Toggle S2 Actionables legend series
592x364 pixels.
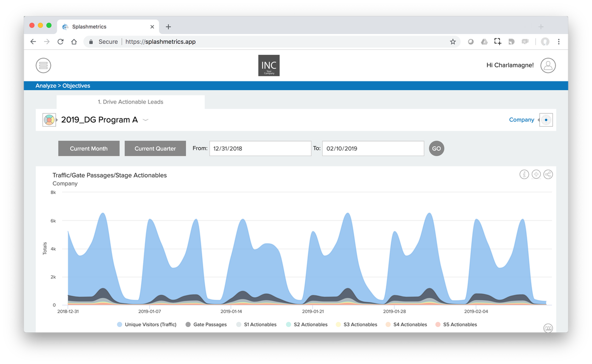pyautogui.click(x=306, y=325)
